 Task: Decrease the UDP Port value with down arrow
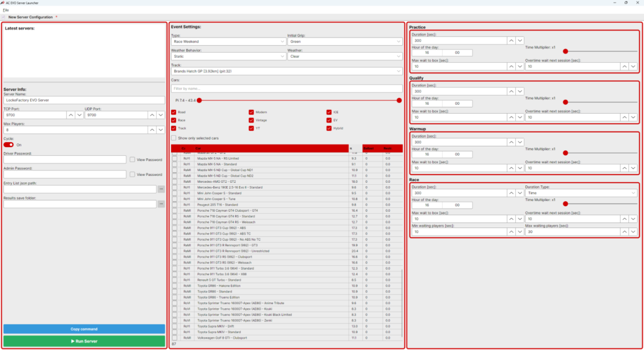coord(160,115)
